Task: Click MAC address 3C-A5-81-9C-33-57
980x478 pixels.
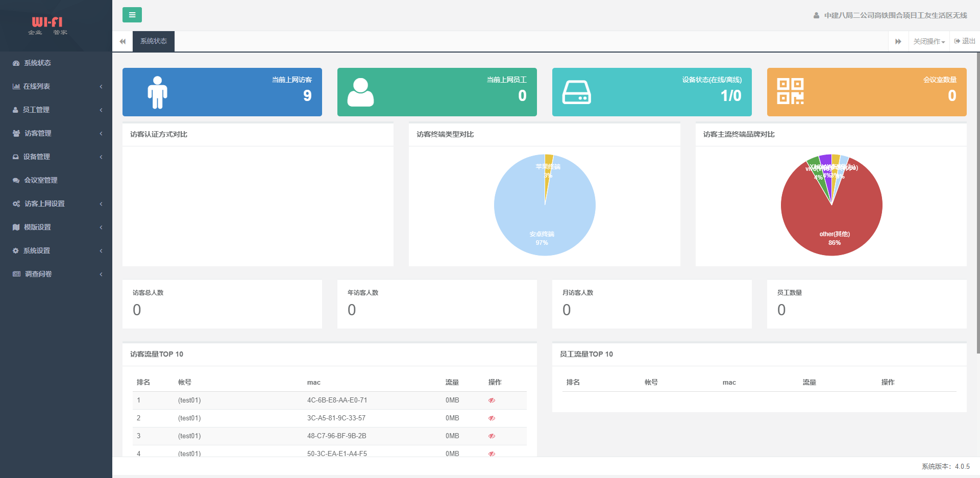Action: [336, 418]
